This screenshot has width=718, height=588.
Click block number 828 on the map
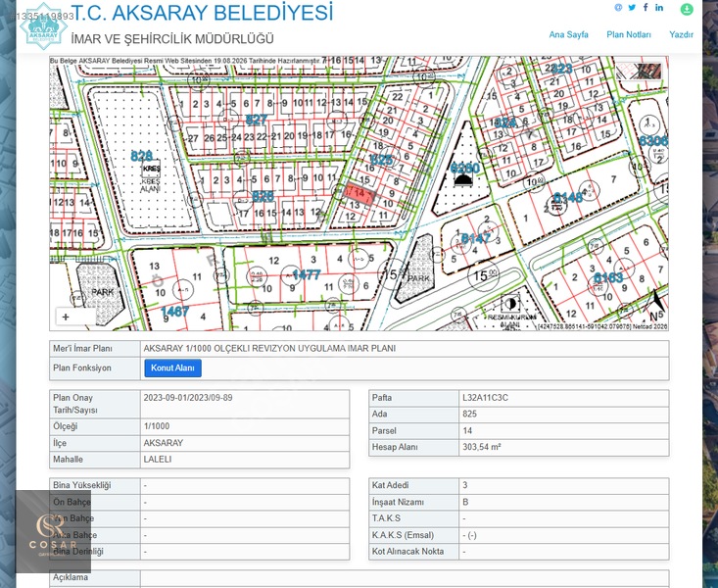pos(141,156)
